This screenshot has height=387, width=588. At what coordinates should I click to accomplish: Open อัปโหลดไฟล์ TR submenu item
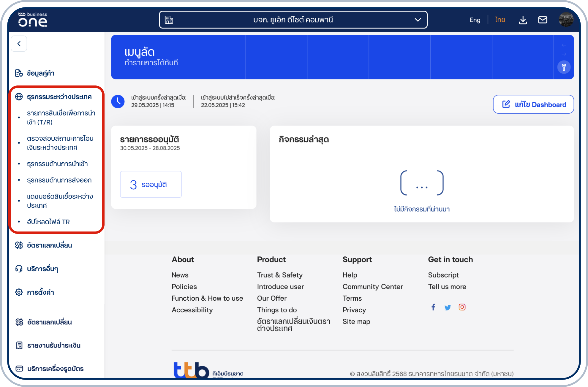[x=48, y=222]
